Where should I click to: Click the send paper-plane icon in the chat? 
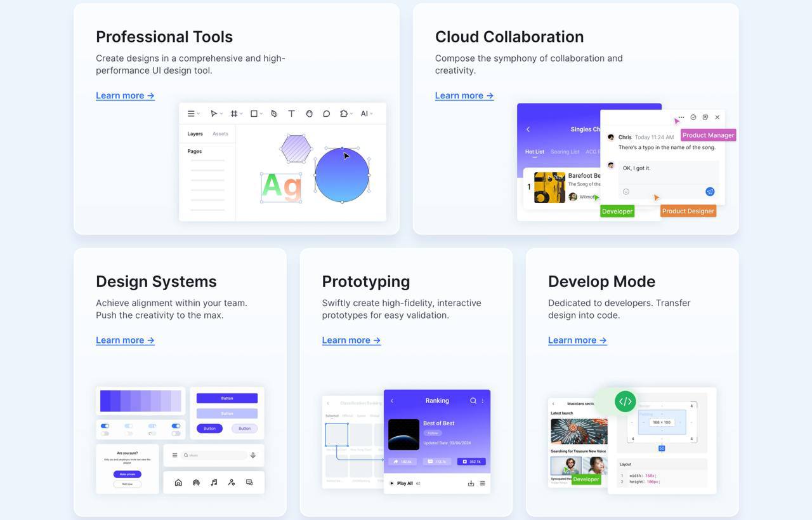(x=709, y=191)
